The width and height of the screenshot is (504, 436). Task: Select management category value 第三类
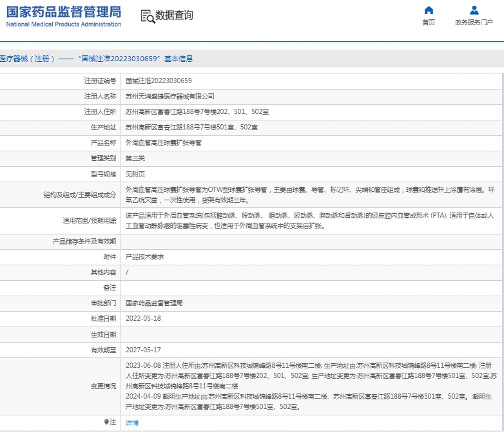pos(135,158)
